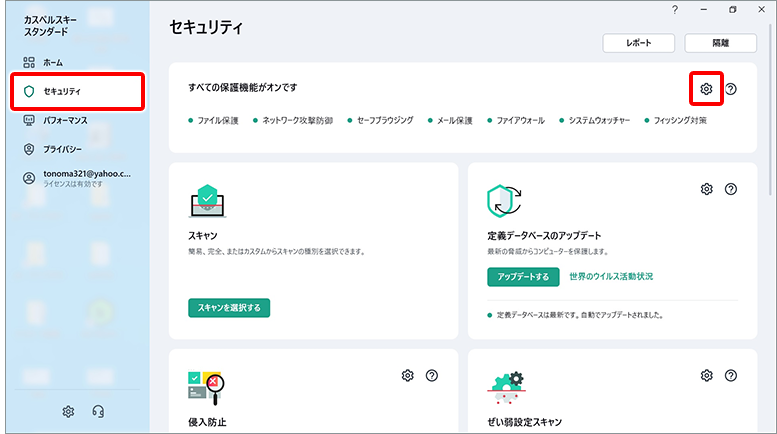
Task: Click ライセンスは有効です license status text
Action: pos(73,184)
